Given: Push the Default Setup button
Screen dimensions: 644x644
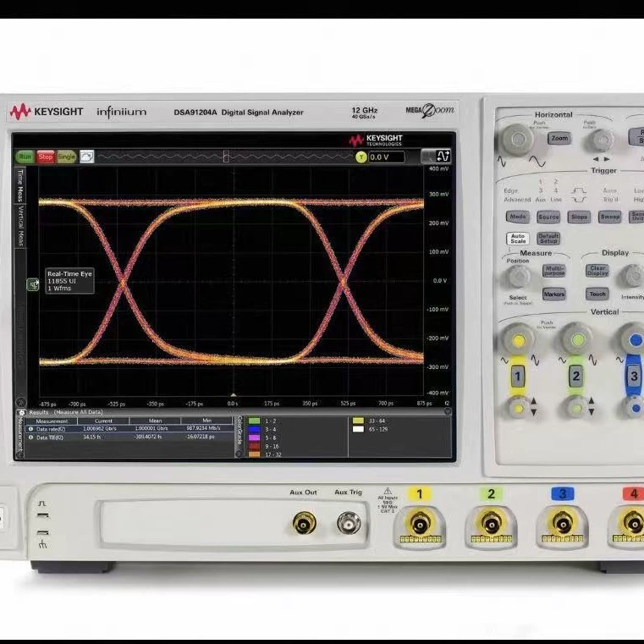Looking at the screenshot, I should coord(548,238).
